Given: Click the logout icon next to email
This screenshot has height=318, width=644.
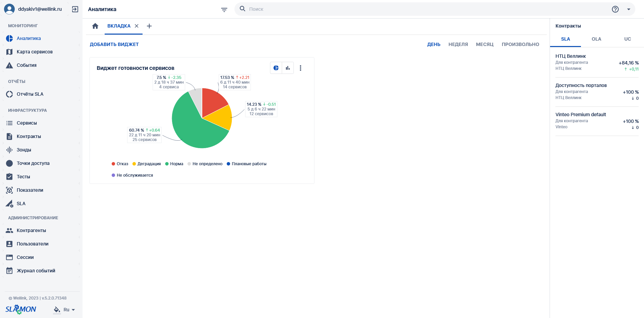Looking at the screenshot, I should [75, 9].
